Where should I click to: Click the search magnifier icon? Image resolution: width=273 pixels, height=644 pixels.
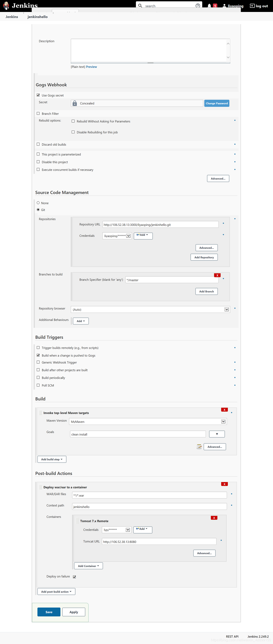(140, 6)
